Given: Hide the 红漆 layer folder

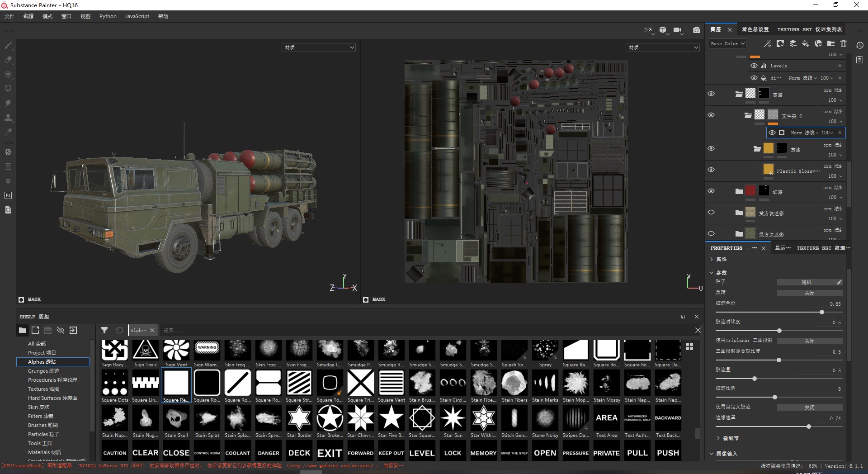Looking at the screenshot, I should [711, 191].
